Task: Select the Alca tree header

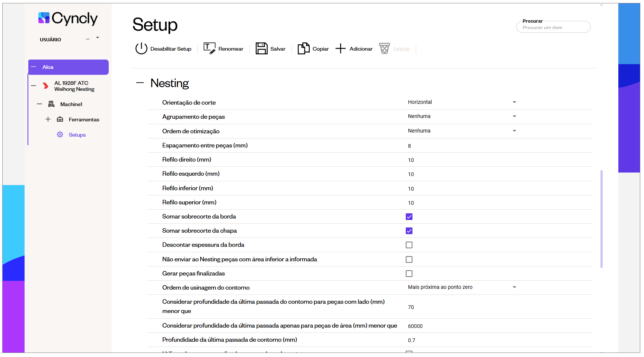Action: pyautogui.click(x=68, y=67)
